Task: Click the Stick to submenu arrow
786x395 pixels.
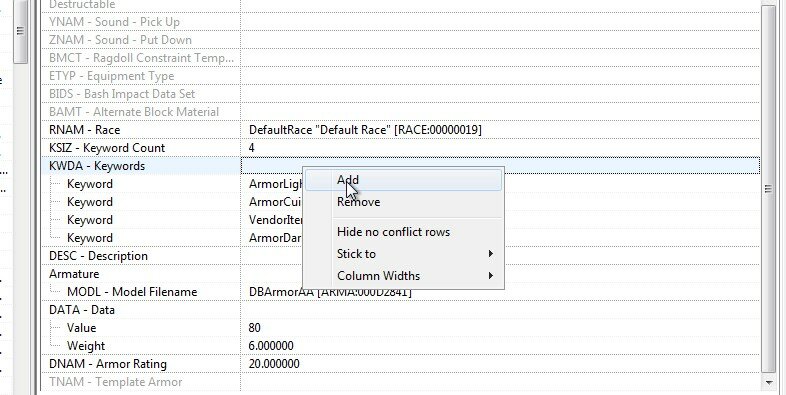Action: [491, 254]
